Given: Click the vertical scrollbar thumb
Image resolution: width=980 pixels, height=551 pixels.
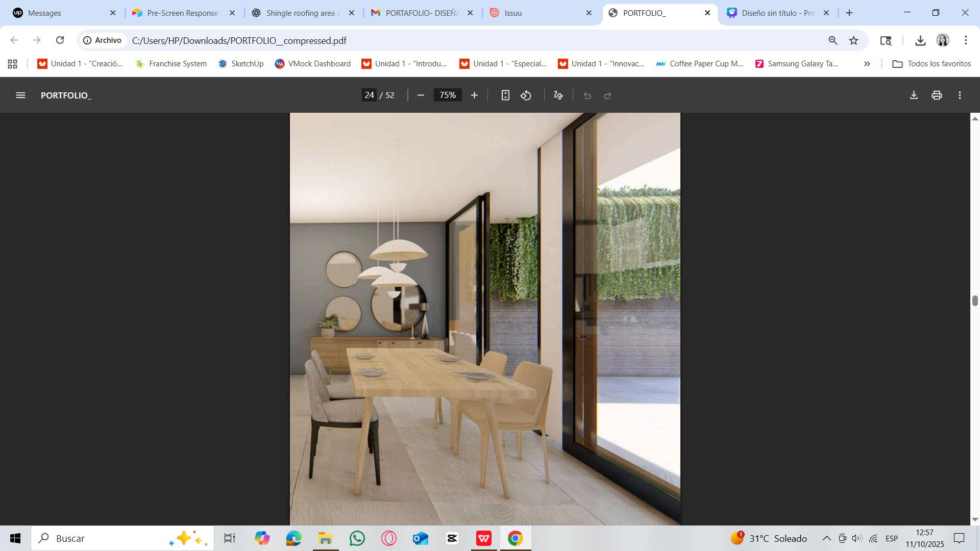Looking at the screenshot, I should [975, 300].
